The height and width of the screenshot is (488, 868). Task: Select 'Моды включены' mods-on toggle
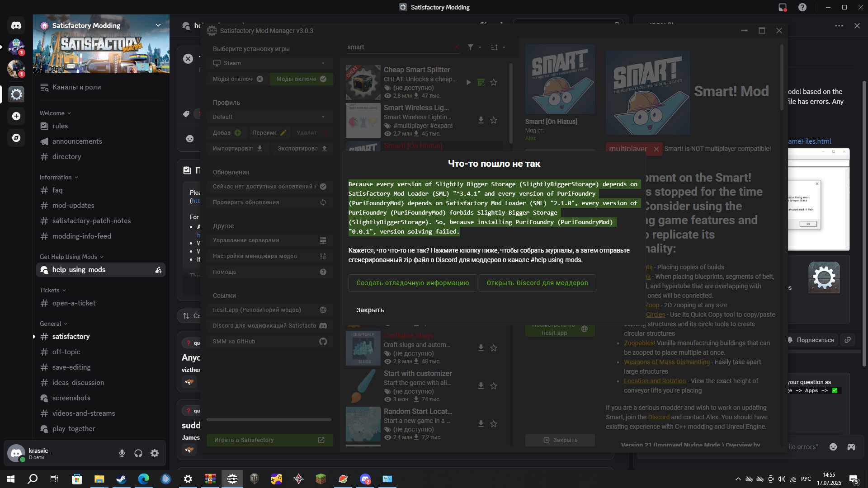(x=302, y=79)
